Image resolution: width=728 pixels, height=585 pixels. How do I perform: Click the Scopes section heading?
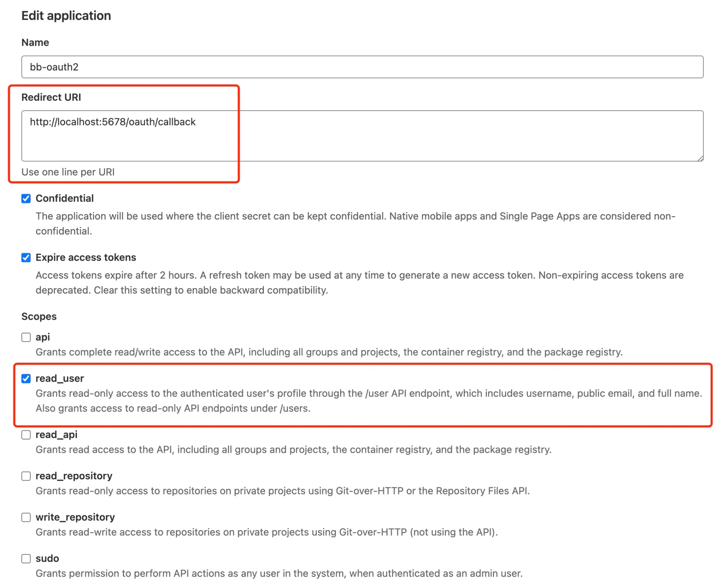pyautogui.click(x=39, y=316)
